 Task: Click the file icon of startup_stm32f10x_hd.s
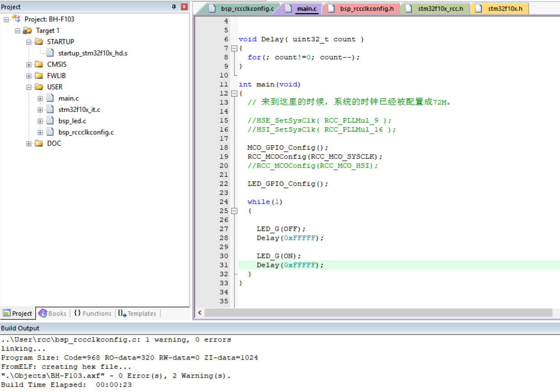click(x=50, y=52)
